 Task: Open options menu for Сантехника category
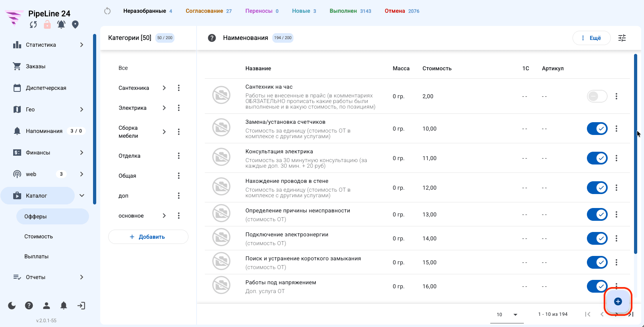[x=178, y=88]
